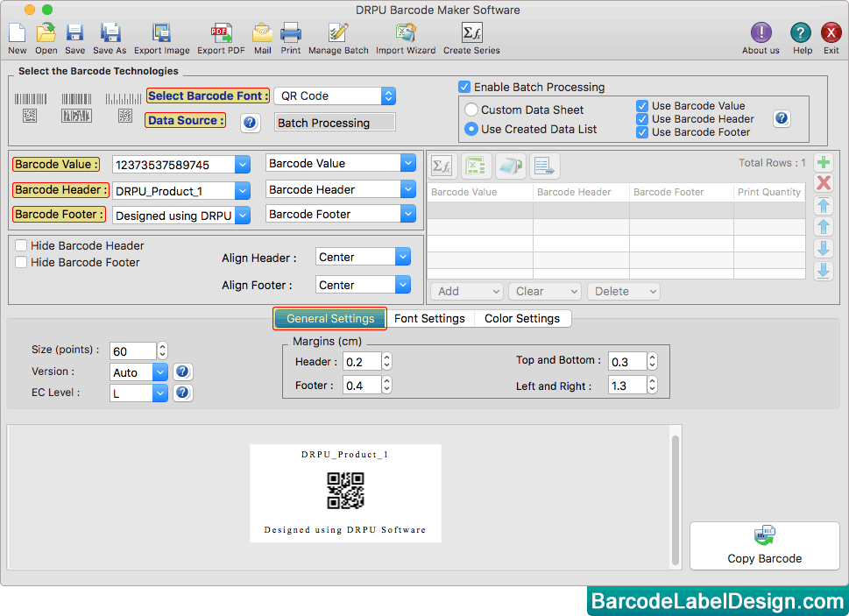This screenshot has height=616, width=849.
Task: Click Export Image in toolbar
Action: (161, 33)
